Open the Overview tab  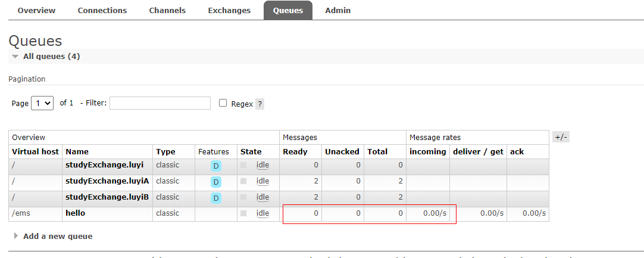click(36, 10)
